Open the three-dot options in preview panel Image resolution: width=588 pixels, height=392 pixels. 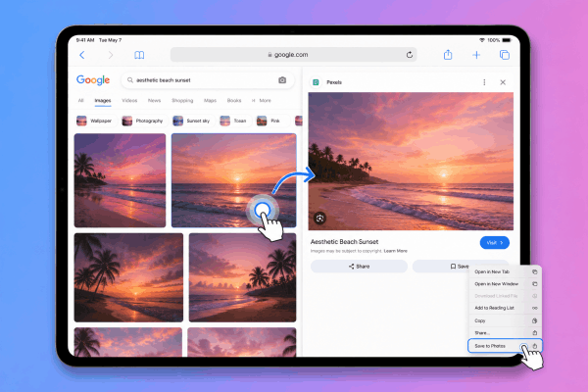click(x=484, y=82)
